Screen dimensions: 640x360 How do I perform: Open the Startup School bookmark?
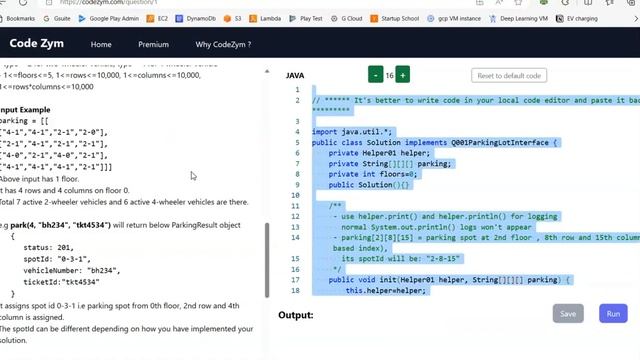click(x=395, y=18)
